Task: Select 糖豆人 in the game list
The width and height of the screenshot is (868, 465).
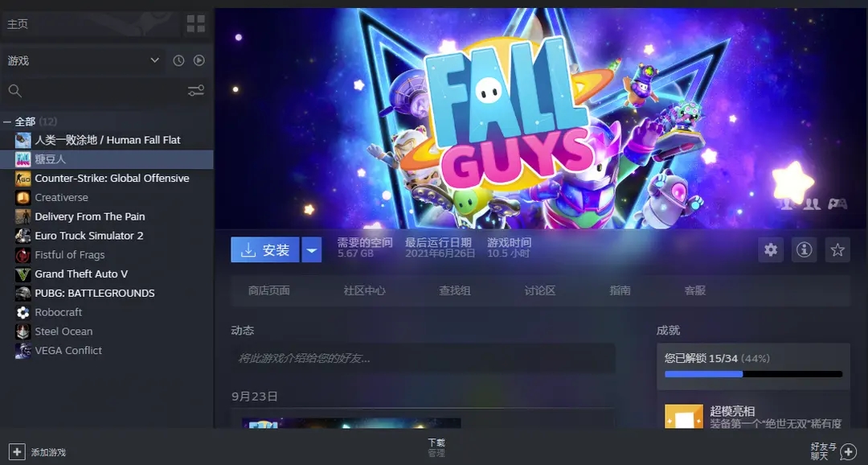Action: click(51, 159)
